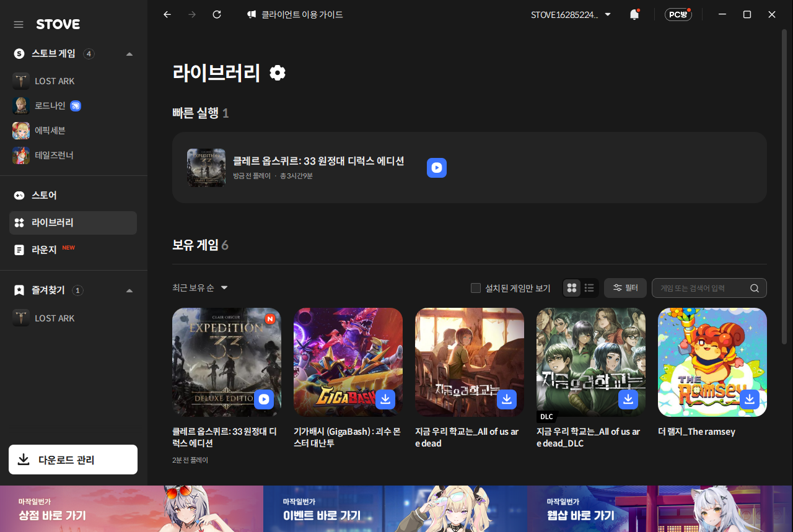793x532 pixels.
Task: Open Expedition 33 Deluxe Edition cover
Action: (227, 362)
